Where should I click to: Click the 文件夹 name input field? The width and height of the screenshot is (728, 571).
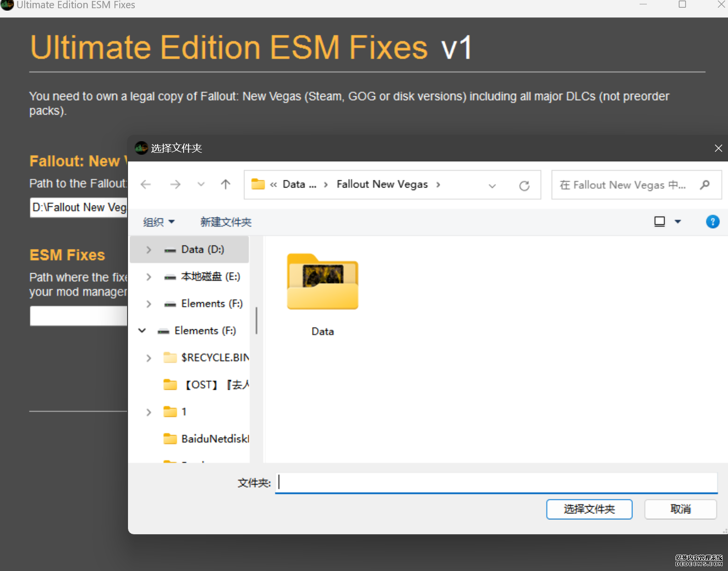pos(496,483)
